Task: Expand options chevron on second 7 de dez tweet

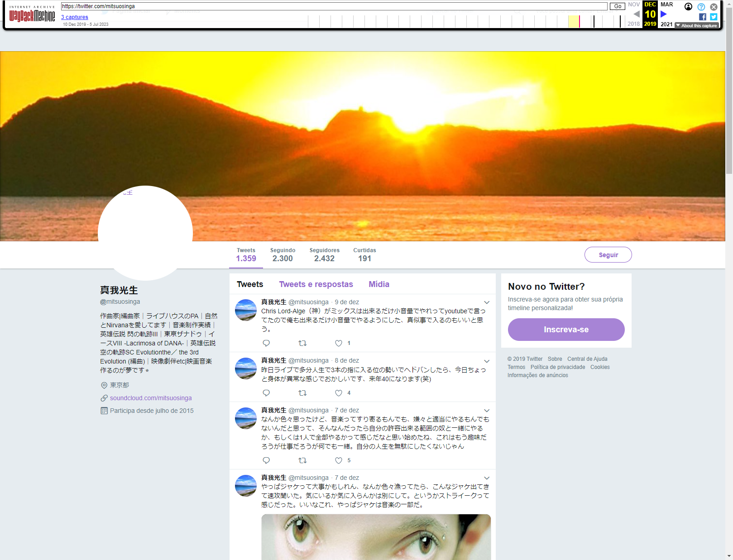Action: click(487, 478)
